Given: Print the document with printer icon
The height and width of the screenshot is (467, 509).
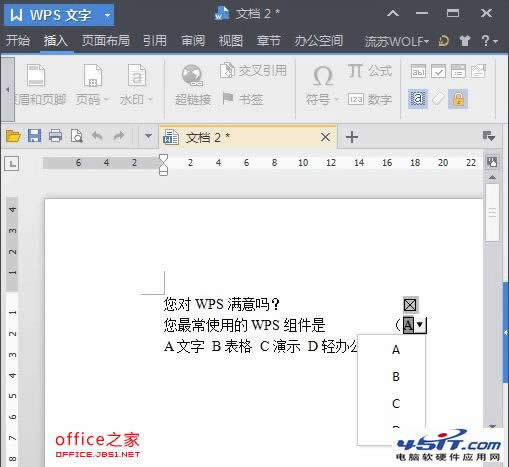Looking at the screenshot, I should click(x=55, y=136).
